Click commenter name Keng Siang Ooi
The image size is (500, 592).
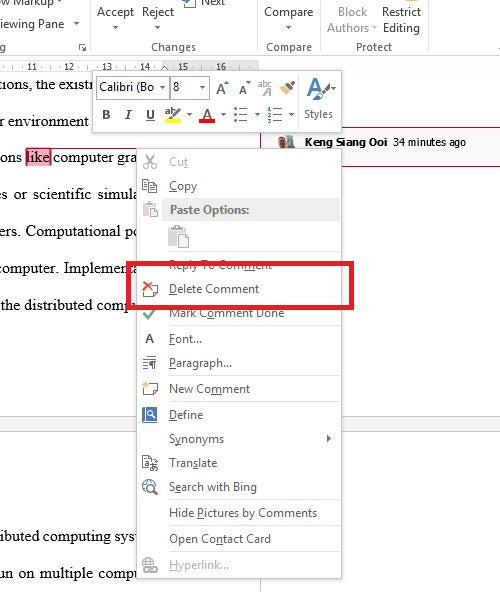click(346, 142)
